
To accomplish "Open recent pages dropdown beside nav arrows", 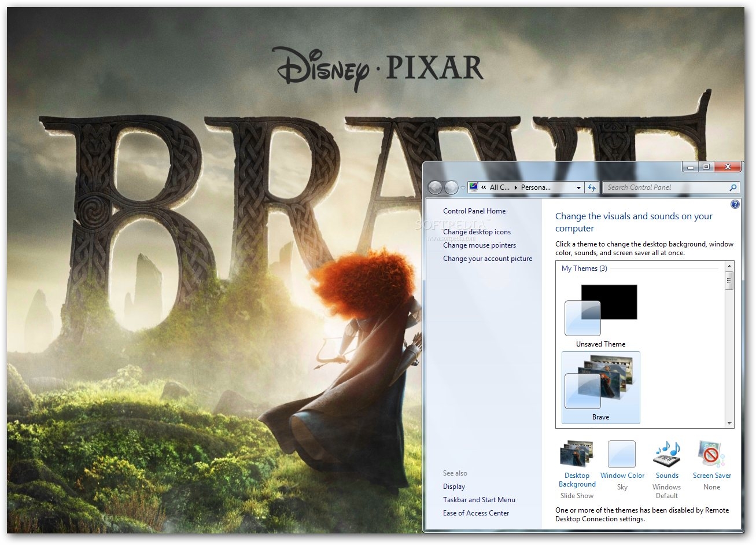I will click(x=463, y=188).
